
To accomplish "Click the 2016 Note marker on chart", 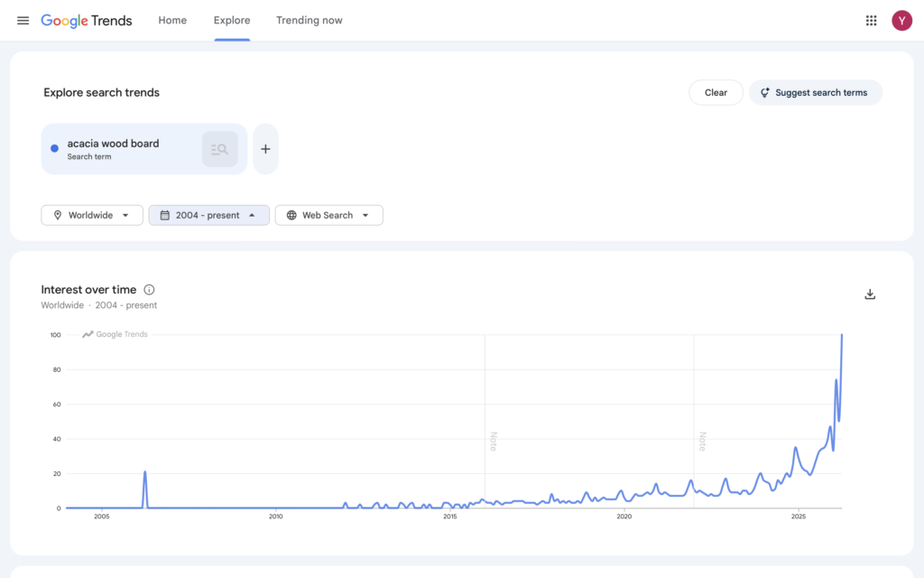I will [493, 441].
